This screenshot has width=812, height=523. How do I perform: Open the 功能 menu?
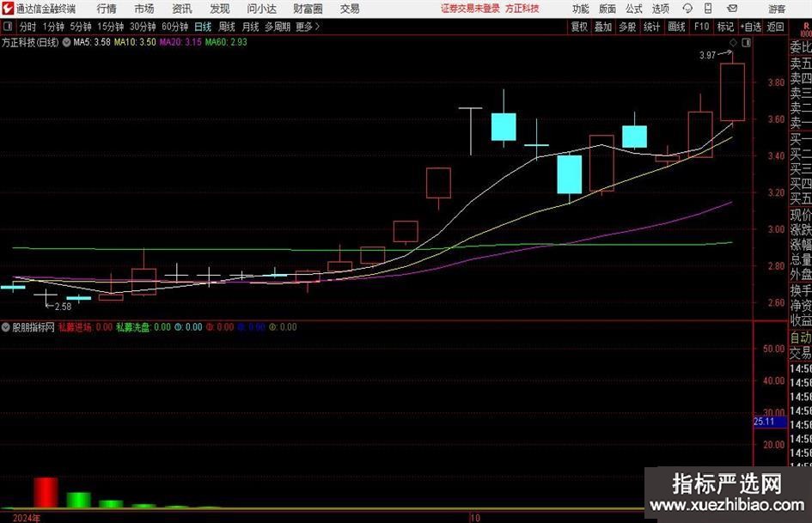click(581, 9)
